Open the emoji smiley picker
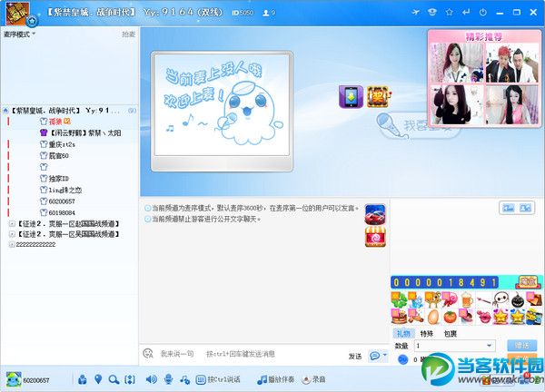The width and height of the screenshot is (545, 392). (x=148, y=354)
